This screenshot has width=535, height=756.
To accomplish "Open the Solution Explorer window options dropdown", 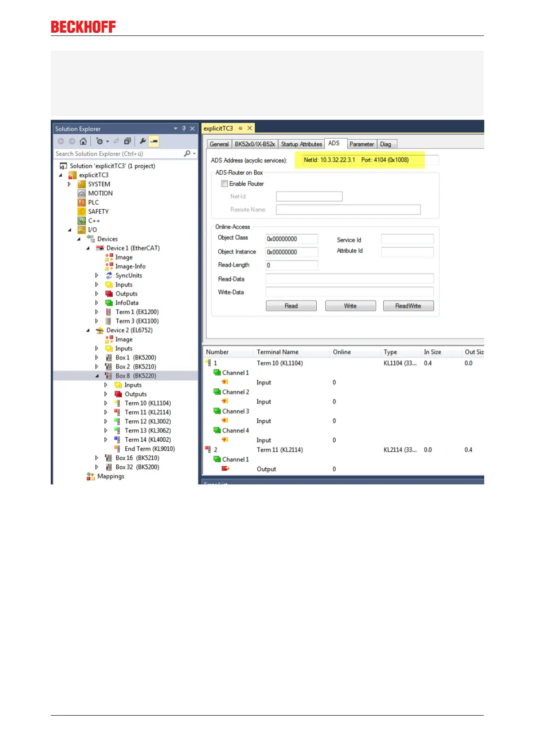I will (176, 129).
